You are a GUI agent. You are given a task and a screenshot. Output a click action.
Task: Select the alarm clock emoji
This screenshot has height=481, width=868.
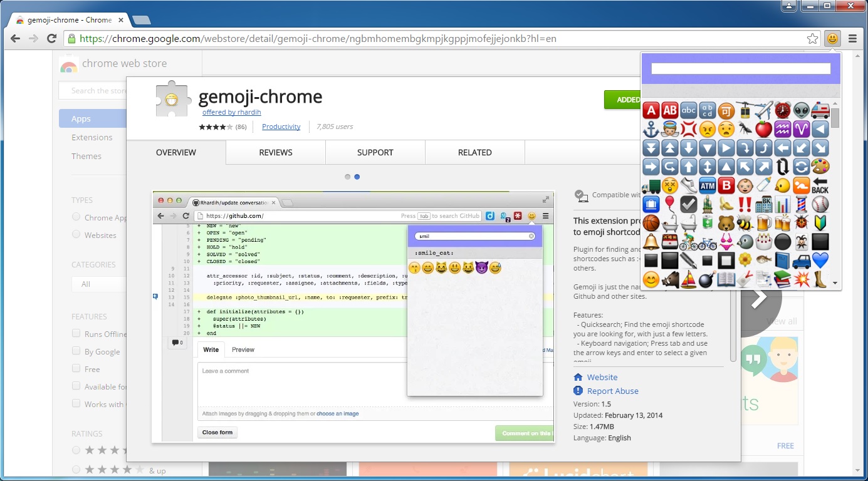point(782,111)
